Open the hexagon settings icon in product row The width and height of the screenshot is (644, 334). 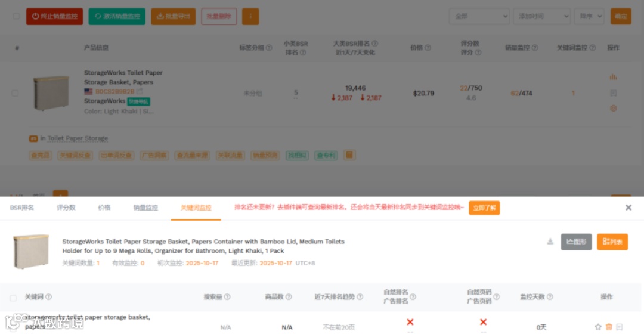pos(613,109)
